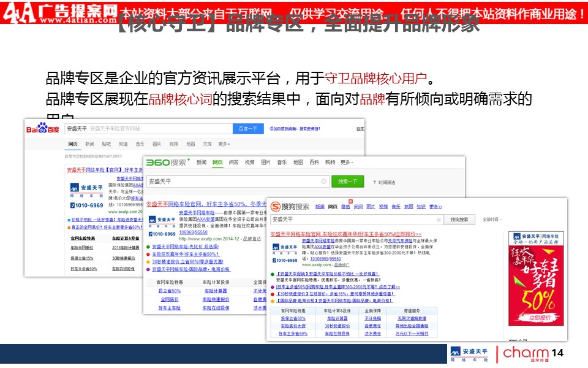The width and height of the screenshot is (588, 368).
Task: Open 车险狂欢嘉年华!好车主多省50% link in 360
Action: (186, 254)
